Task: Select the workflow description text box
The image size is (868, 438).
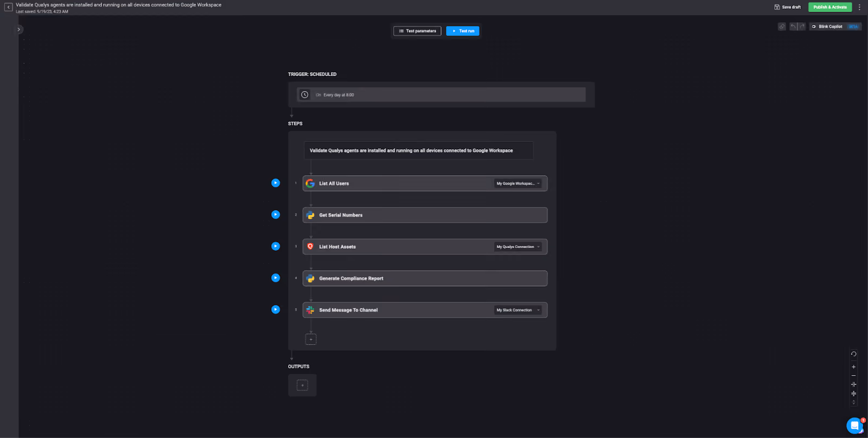Action: pos(418,150)
